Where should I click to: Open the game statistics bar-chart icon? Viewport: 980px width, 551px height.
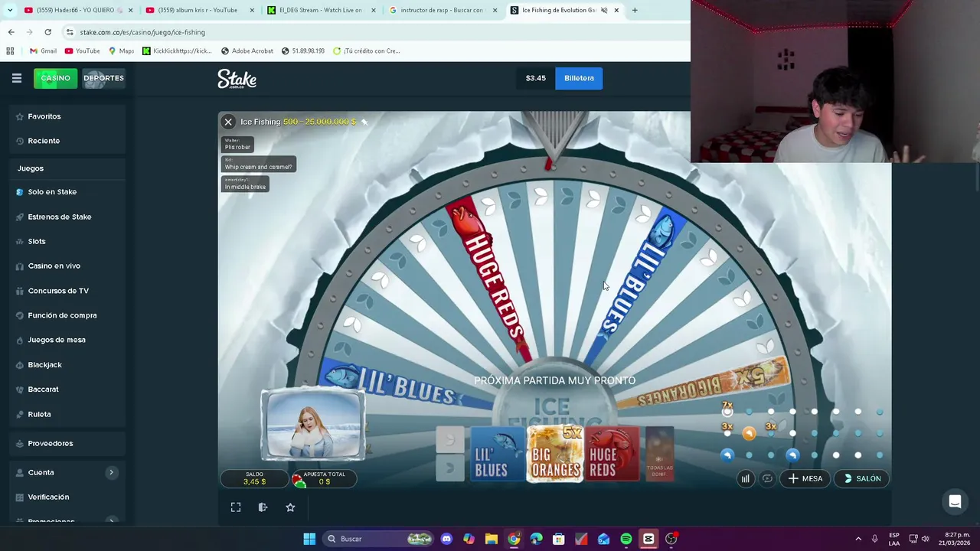pos(745,478)
